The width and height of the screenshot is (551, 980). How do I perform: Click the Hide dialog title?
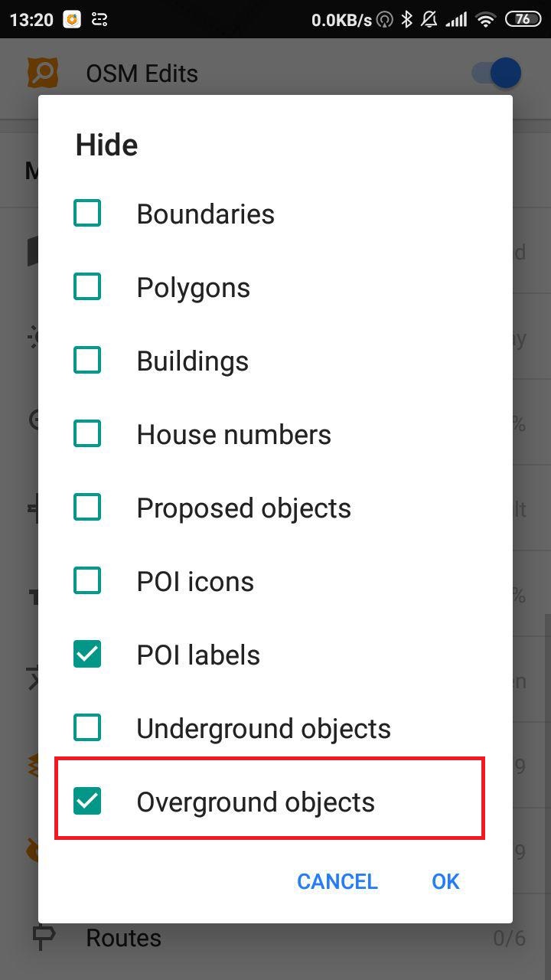(x=106, y=145)
